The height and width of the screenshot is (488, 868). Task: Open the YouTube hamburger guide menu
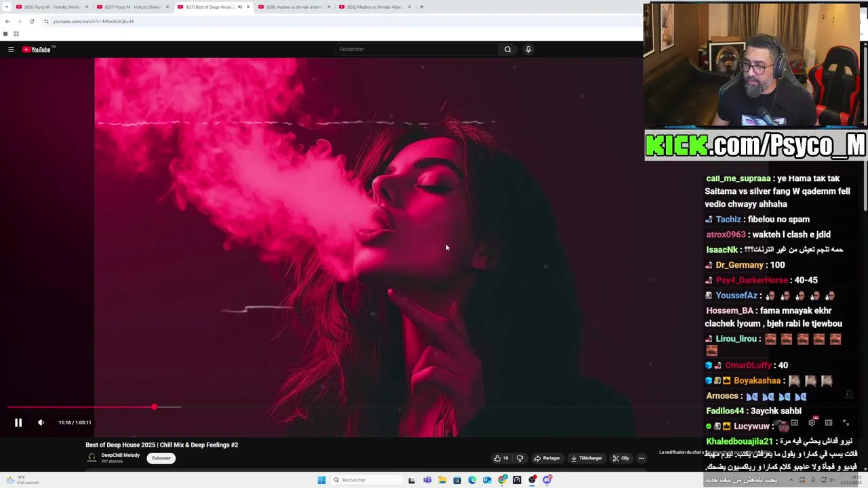pos(11,49)
